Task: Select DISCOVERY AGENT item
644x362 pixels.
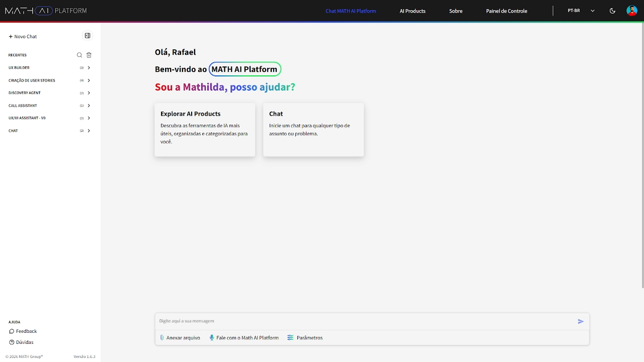Action: [25, 93]
